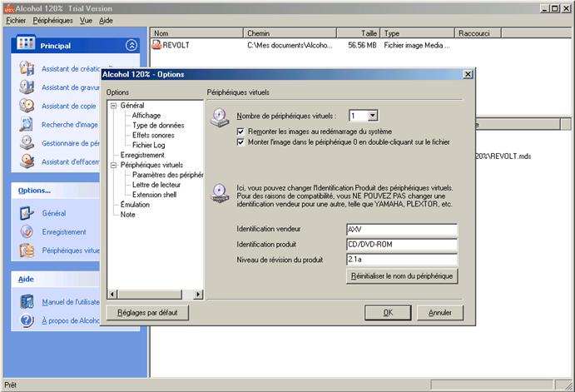Click Réinitialiser le nom du périphérique
575x392 pixels.
click(x=402, y=275)
